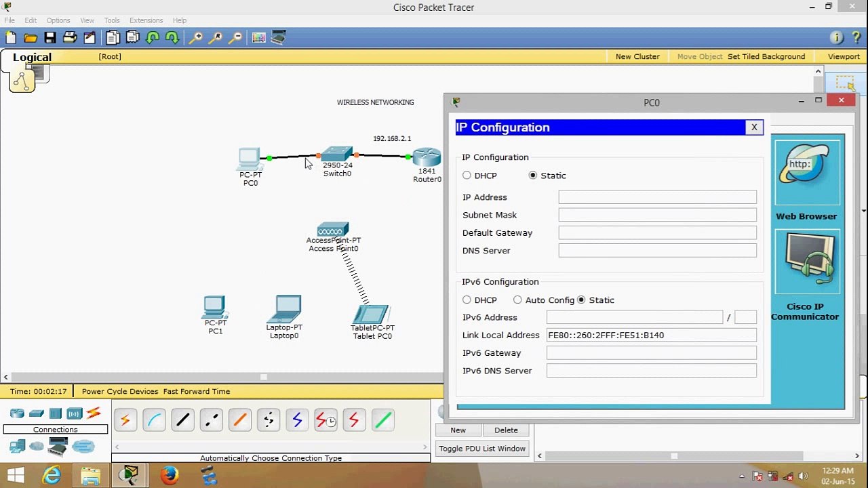Choose the Serial DCE clock cable
Viewport: 868px width, 488px height.
click(x=325, y=421)
